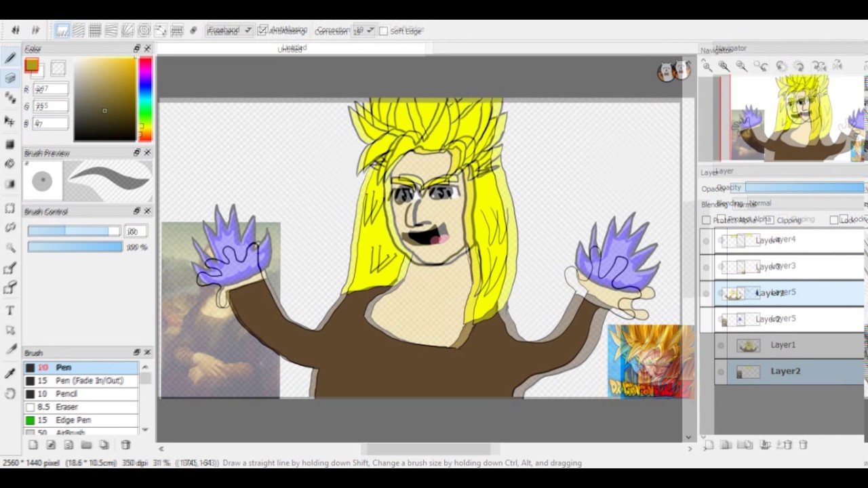Select the Select Pen tool
The width and height of the screenshot is (868, 488).
(x=10, y=268)
